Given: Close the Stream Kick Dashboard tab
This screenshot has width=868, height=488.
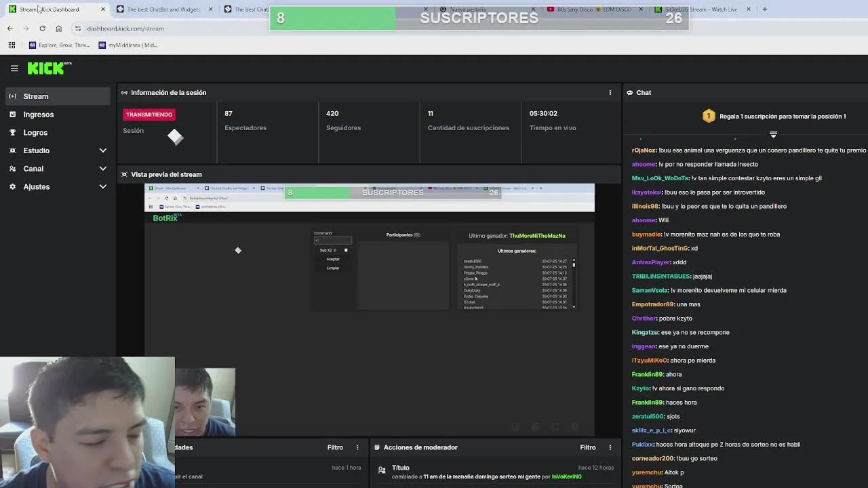Looking at the screenshot, I should (x=103, y=9).
